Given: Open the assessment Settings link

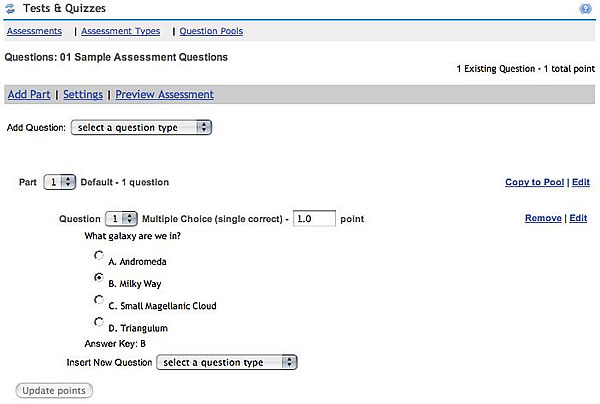Looking at the screenshot, I should point(83,94).
